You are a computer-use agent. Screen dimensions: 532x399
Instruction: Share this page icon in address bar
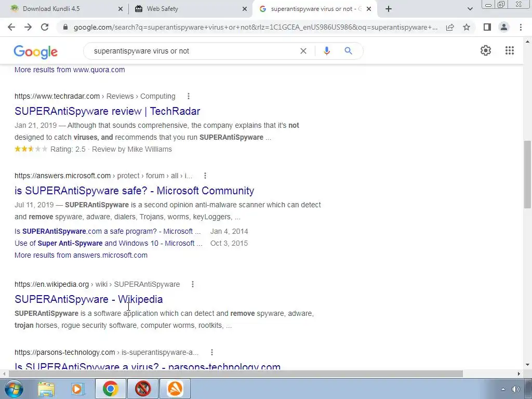coord(450,27)
